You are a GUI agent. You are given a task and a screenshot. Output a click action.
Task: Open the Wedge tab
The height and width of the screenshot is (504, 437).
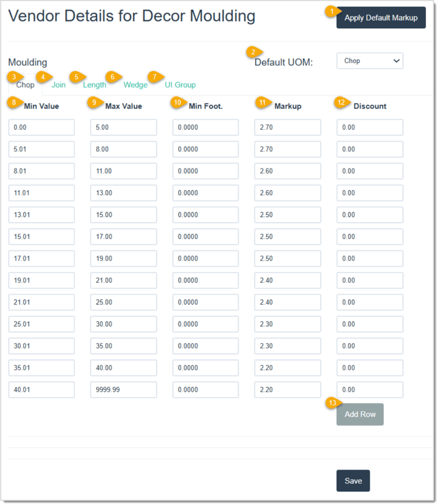coord(136,85)
